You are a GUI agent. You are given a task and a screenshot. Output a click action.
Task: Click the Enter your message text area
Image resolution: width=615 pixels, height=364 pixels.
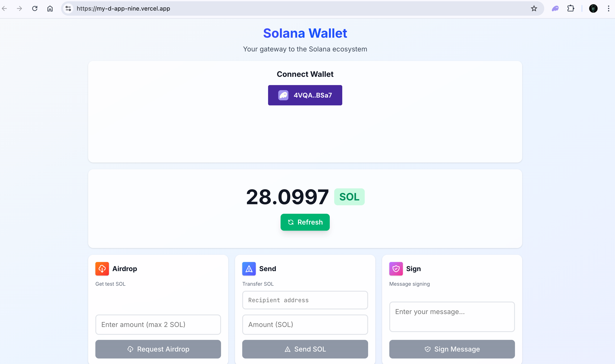pos(452,316)
